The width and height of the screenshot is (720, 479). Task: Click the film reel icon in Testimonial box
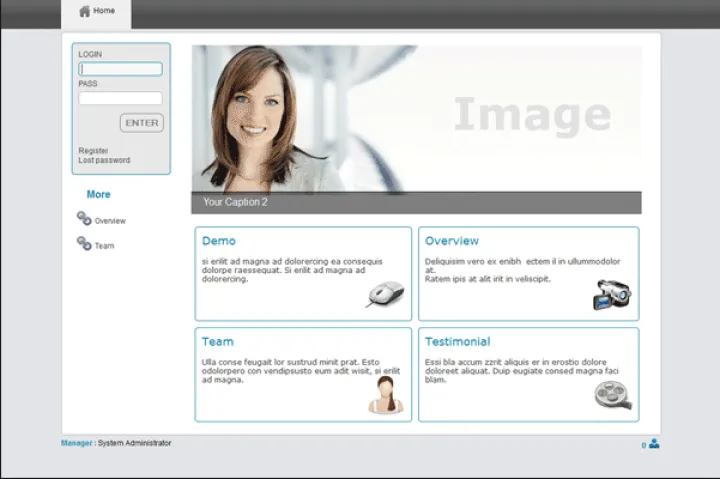coord(612,396)
